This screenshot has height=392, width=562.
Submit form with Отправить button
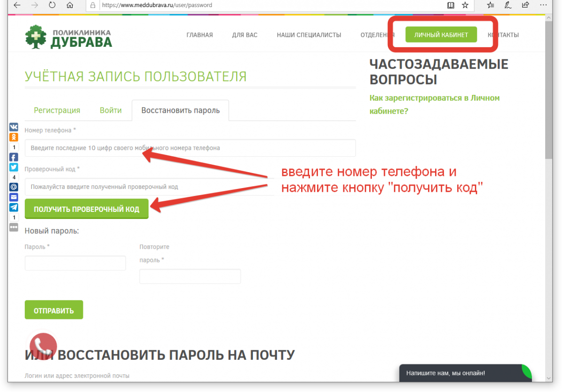(53, 310)
